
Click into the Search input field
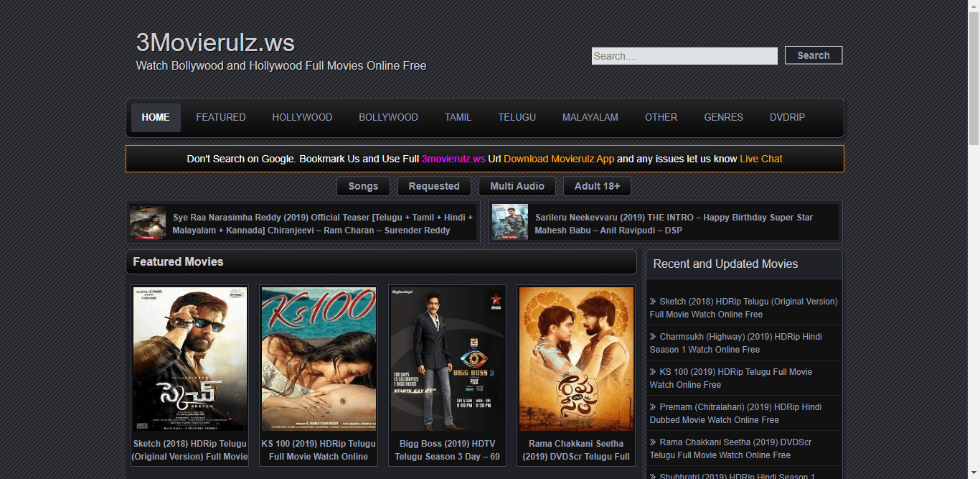pyautogui.click(x=684, y=56)
